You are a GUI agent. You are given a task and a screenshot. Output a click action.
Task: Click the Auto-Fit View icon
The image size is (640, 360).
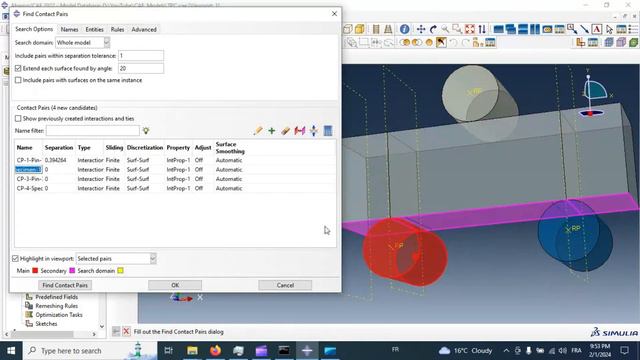[470, 29]
